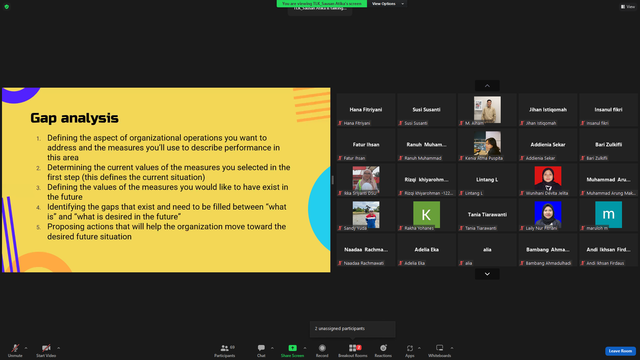Click the muted mic icon on Hana Fitriyani
This screenshot has width=640, height=360.
tap(340, 123)
